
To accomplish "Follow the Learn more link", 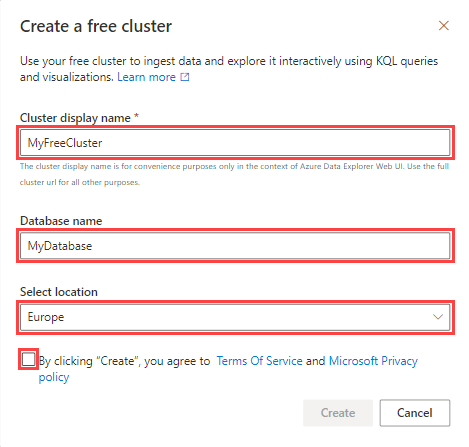I will point(146,77).
